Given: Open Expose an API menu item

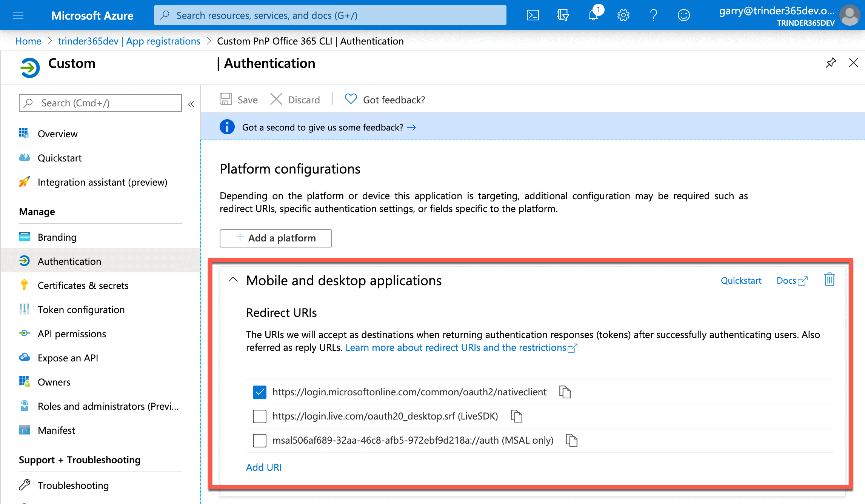Looking at the screenshot, I should [100, 358].
